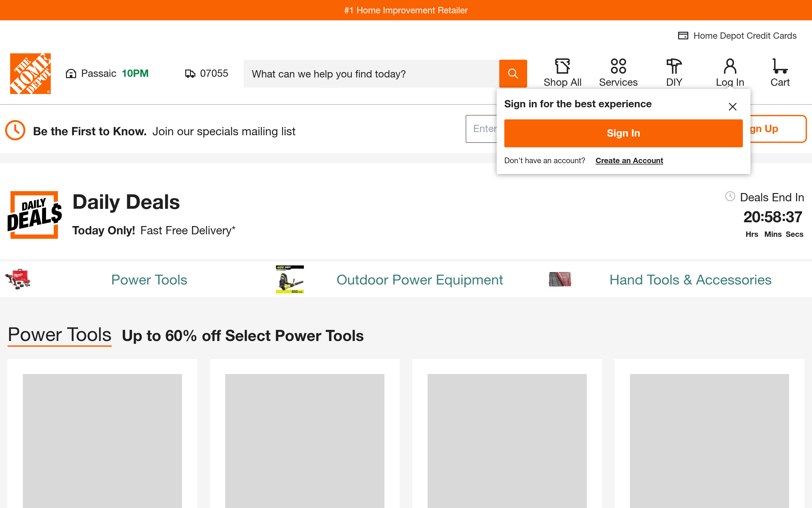Click the Sign Up mailing list button
Viewport: 812px width, 508px height.
[x=778, y=129]
